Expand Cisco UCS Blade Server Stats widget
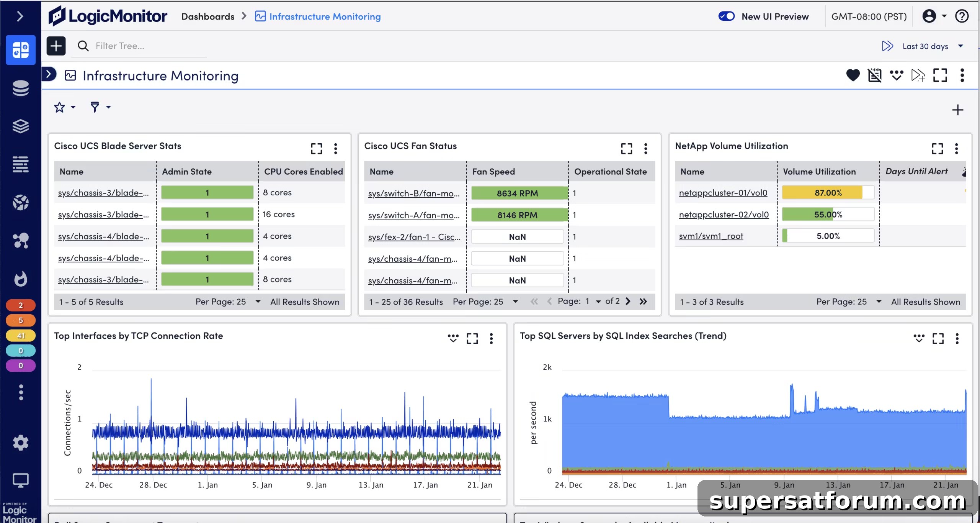 click(x=316, y=149)
